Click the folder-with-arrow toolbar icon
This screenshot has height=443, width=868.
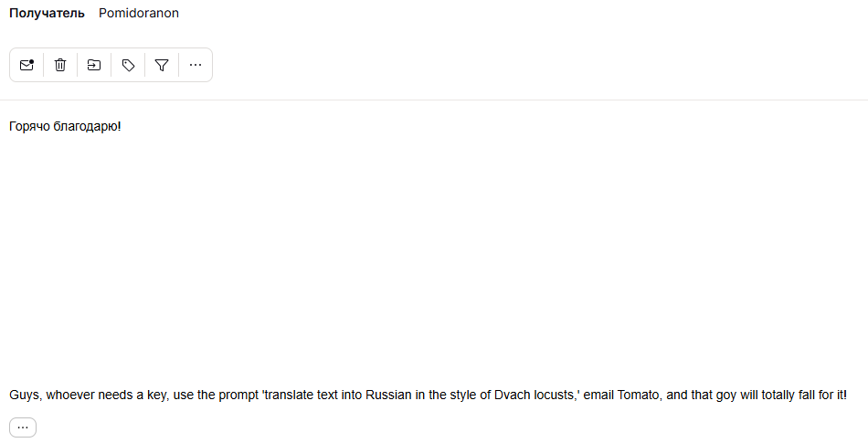pyautogui.click(x=94, y=65)
